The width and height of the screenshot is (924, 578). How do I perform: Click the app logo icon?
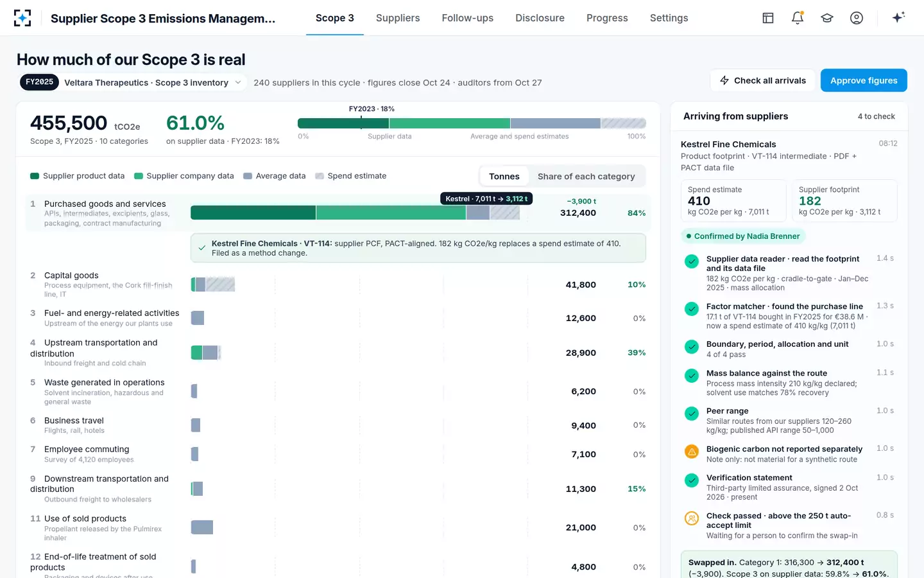(22, 18)
